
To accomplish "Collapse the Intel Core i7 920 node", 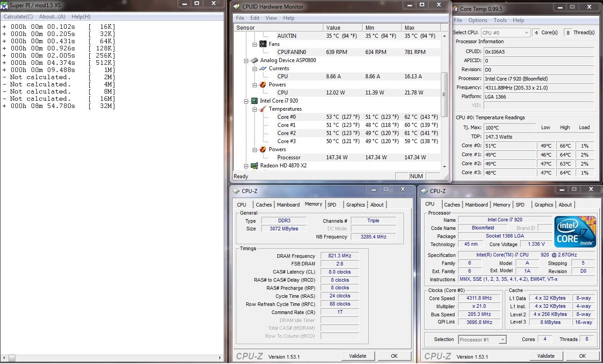I will click(x=246, y=101).
